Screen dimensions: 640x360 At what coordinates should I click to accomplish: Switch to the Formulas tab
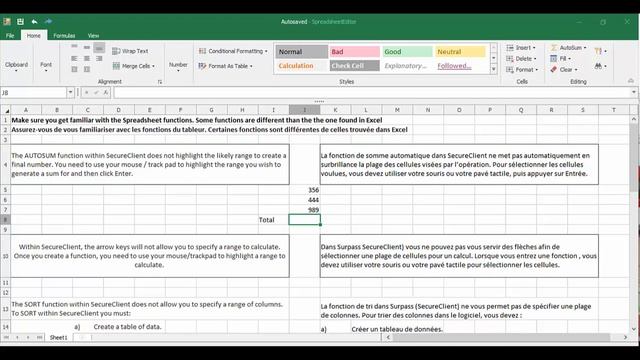point(64,36)
